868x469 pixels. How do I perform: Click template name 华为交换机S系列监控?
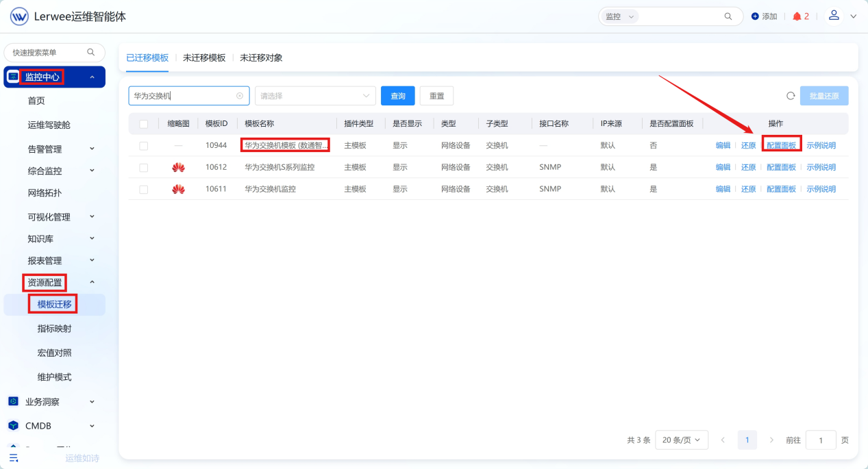click(280, 168)
